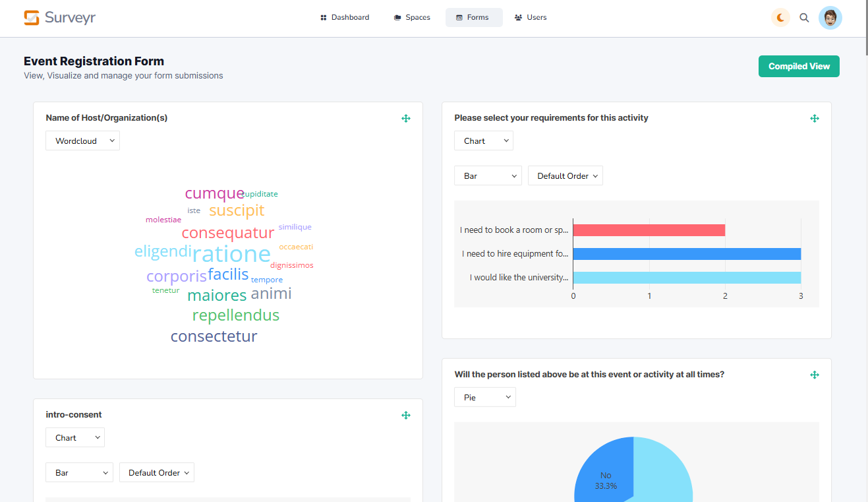Click the Surveyr logo icon

[32, 18]
